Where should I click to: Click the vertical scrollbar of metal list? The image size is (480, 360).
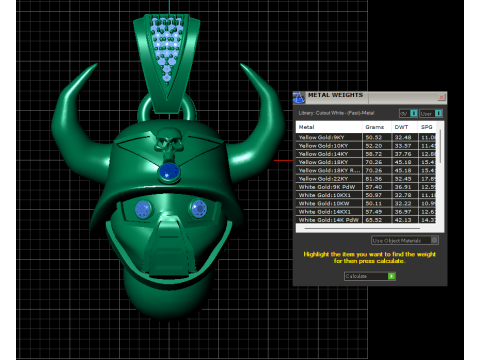440,146
